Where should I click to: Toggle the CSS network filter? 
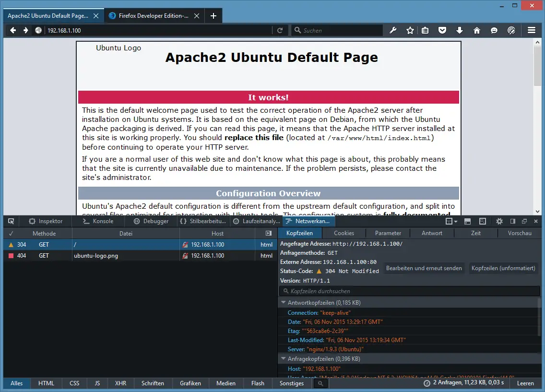[74, 383]
